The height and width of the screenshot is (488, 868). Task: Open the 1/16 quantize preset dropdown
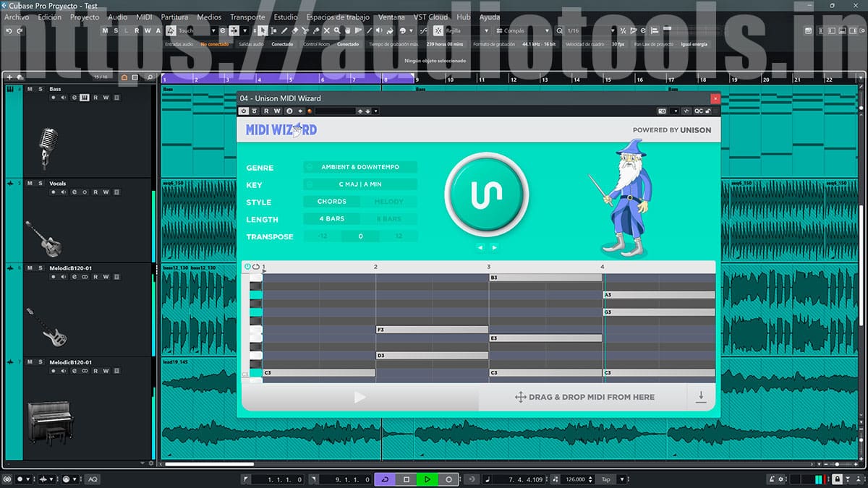591,31
